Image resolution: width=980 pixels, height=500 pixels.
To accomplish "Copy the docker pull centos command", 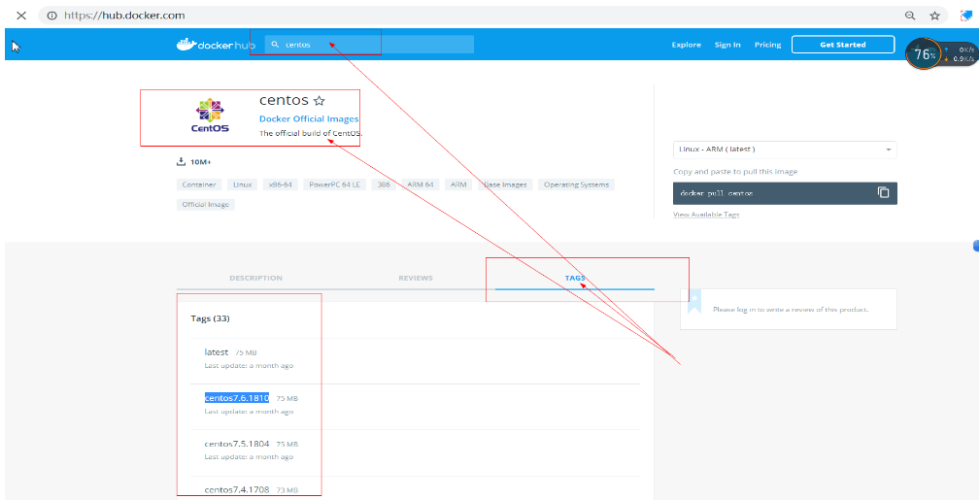I will click(x=883, y=192).
